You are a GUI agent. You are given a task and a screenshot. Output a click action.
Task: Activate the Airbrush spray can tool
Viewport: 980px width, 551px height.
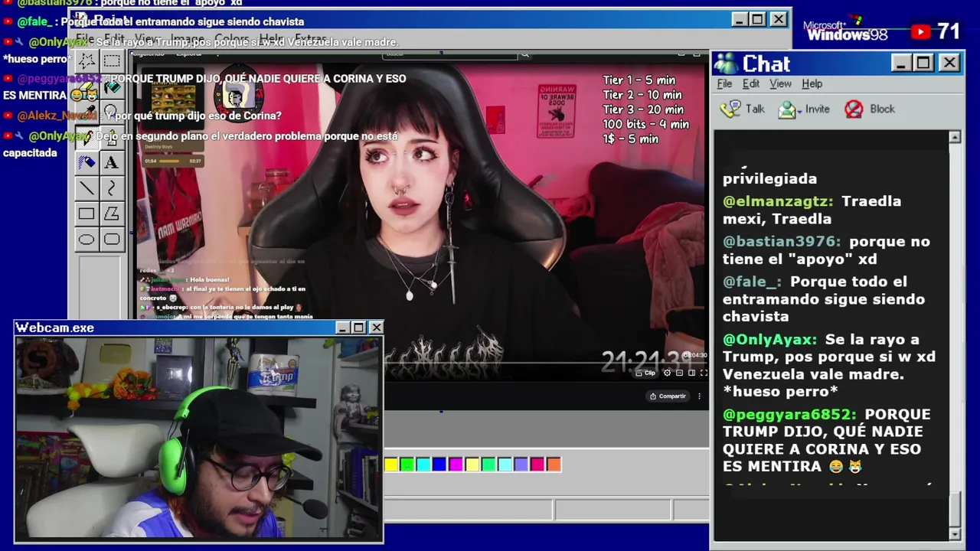click(x=87, y=162)
